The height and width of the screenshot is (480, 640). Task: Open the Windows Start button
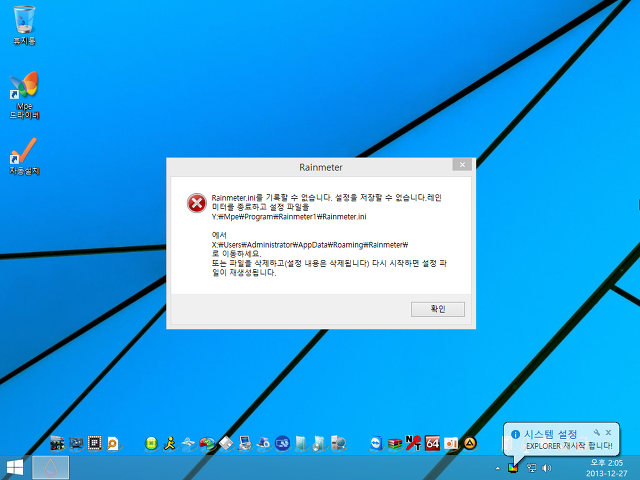(x=15, y=468)
